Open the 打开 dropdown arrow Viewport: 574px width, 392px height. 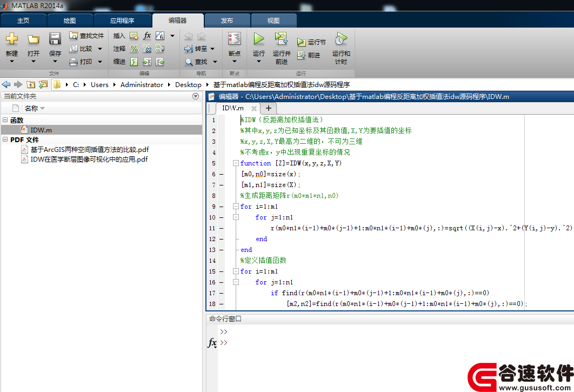click(x=34, y=61)
